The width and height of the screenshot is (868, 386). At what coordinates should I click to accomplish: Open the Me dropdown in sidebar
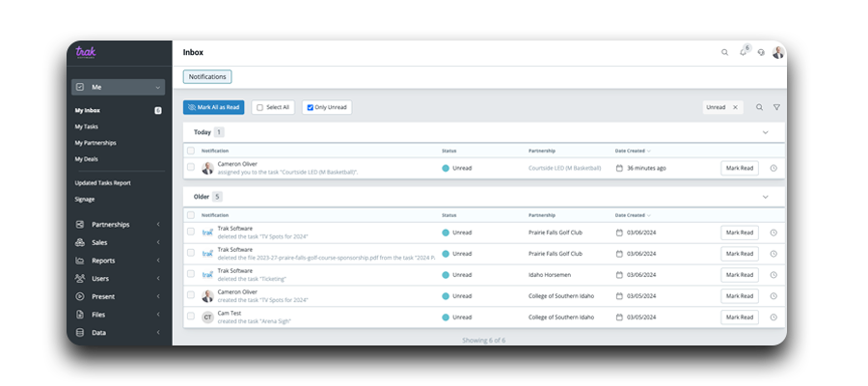click(118, 87)
